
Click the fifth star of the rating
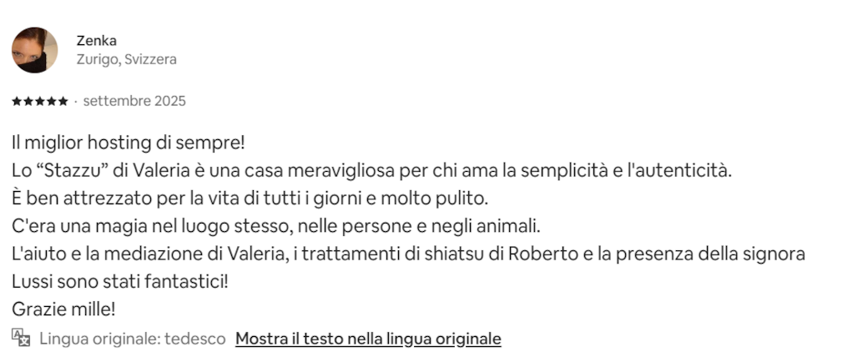click(x=63, y=102)
